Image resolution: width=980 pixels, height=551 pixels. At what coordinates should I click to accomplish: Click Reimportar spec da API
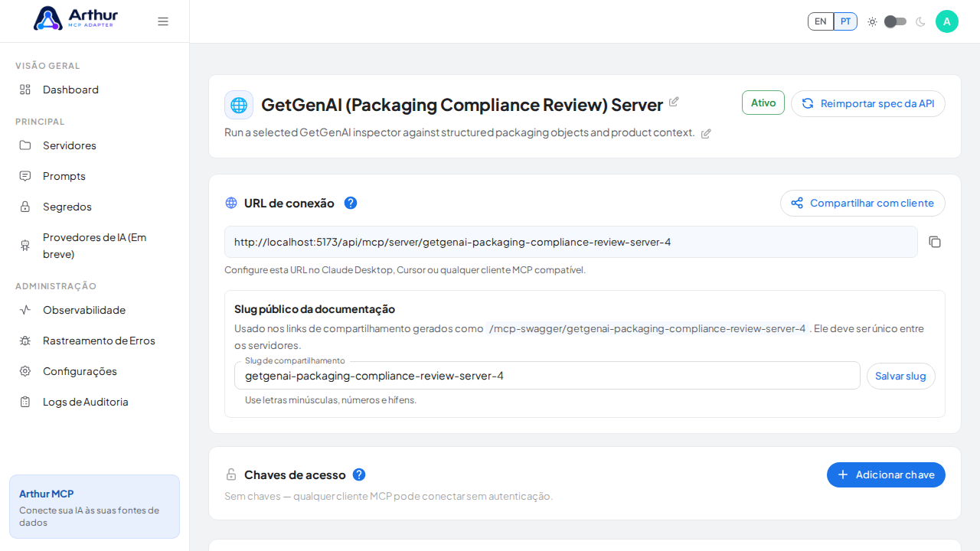[x=868, y=103]
